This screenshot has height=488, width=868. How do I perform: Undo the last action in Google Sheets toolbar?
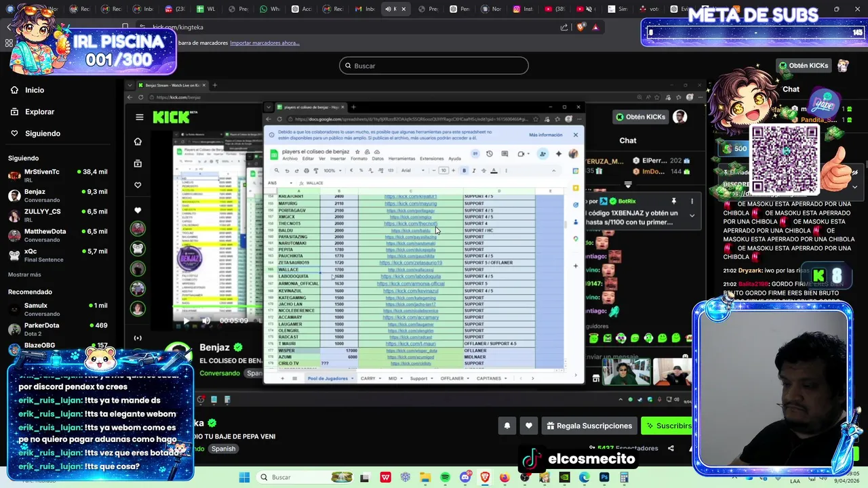click(287, 171)
